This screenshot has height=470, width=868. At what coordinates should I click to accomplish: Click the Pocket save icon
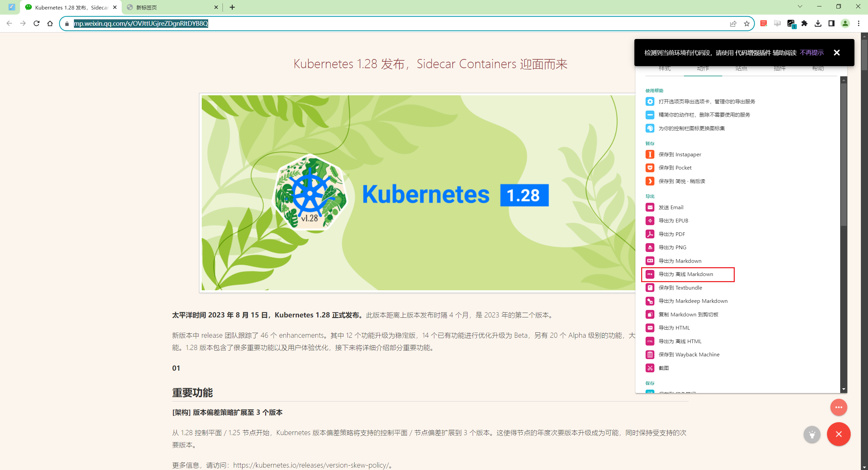[650, 168]
